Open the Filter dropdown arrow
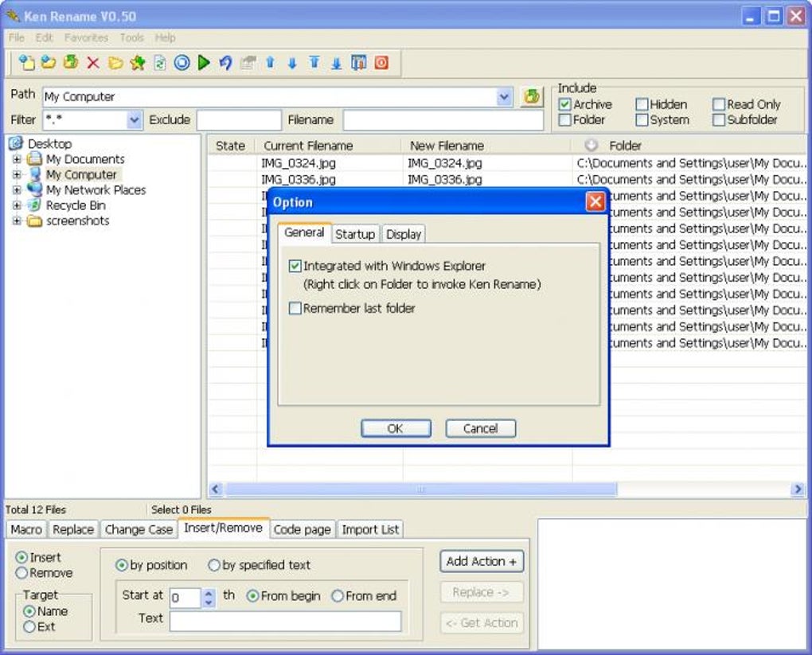 [x=134, y=120]
